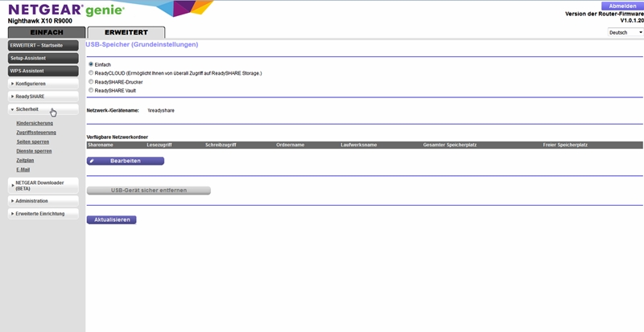The image size is (644, 332).
Task: Click the pencil icon on Bearbeiten
Action: pos(93,161)
